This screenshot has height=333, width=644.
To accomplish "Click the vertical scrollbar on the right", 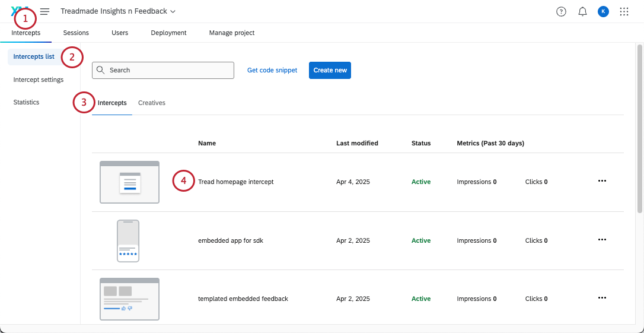I will coord(639,128).
